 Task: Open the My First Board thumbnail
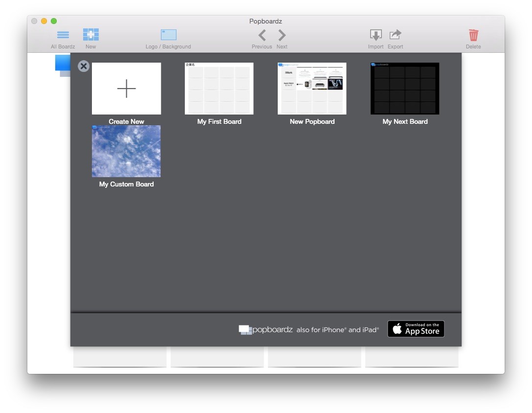(x=219, y=88)
